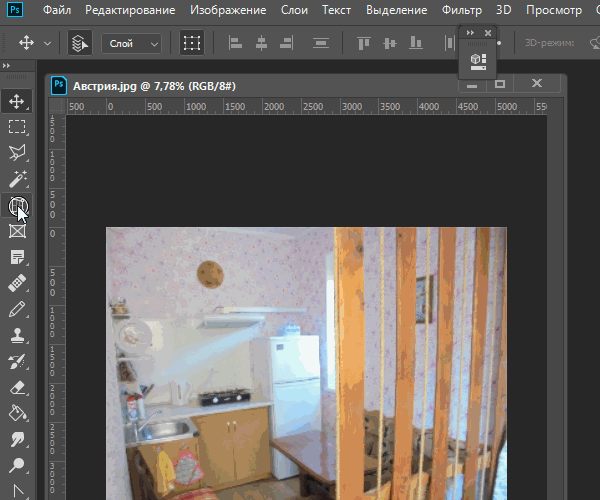
Task: Toggle Show Transform Controls
Action: (192, 43)
